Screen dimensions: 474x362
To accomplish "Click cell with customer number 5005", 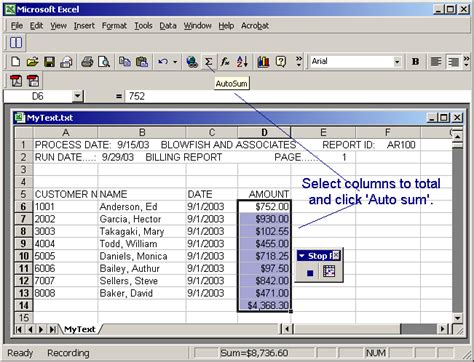I will [x=66, y=256].
